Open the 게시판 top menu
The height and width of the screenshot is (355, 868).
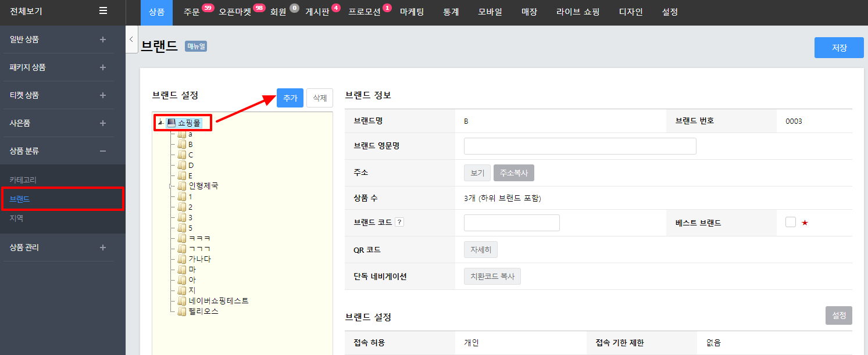pyautogui.click(x=317, y=12)
